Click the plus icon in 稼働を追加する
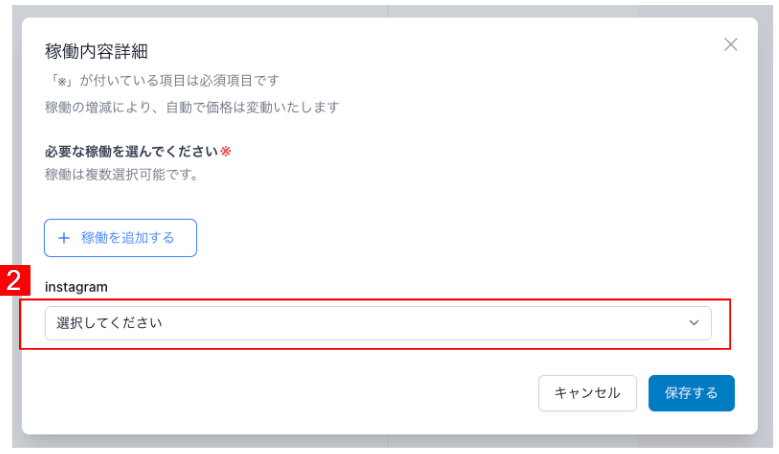Image resolution: width=779 pixels, height=454 pixels. click(64, 238)
